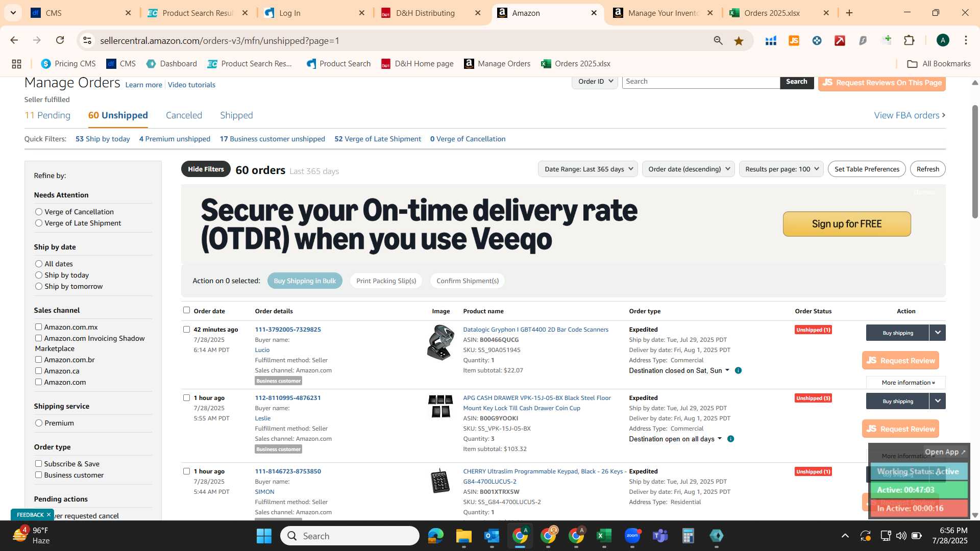This screenshot has height=551, width=980.
Task: Select the Verge of Late Shipment radio filter
Action: [x=39, y=223]
